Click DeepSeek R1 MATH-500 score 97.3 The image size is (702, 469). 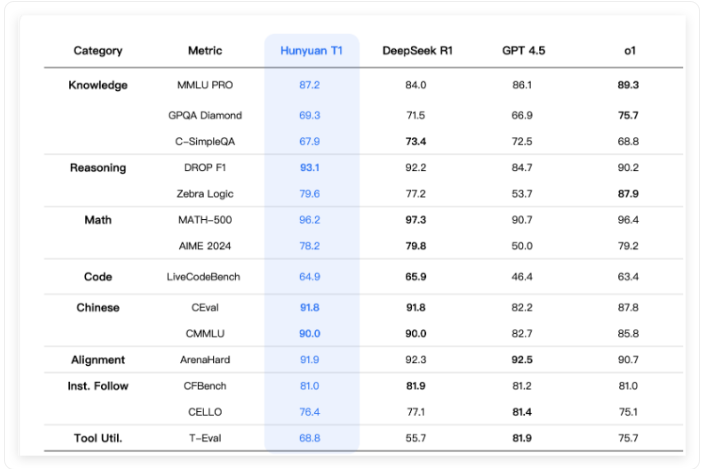415,220
